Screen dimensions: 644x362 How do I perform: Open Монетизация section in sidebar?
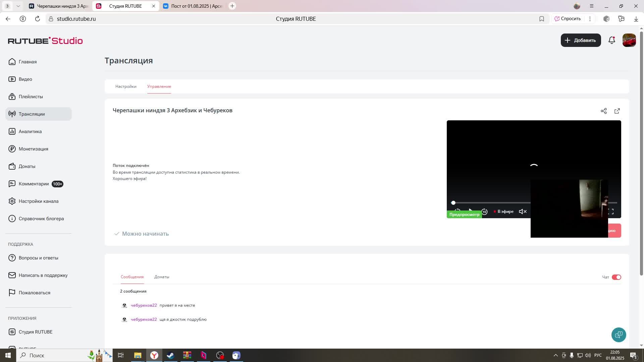click(33, 149)
